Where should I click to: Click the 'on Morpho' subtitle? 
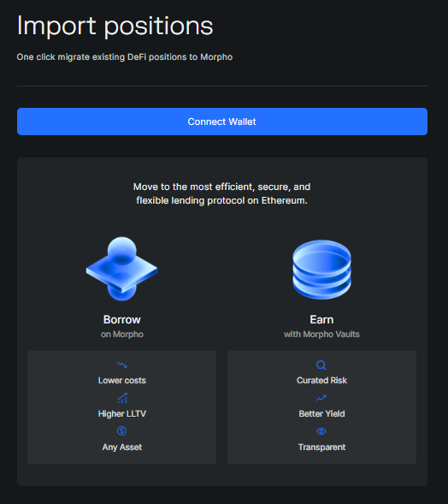tap(122, 335)
